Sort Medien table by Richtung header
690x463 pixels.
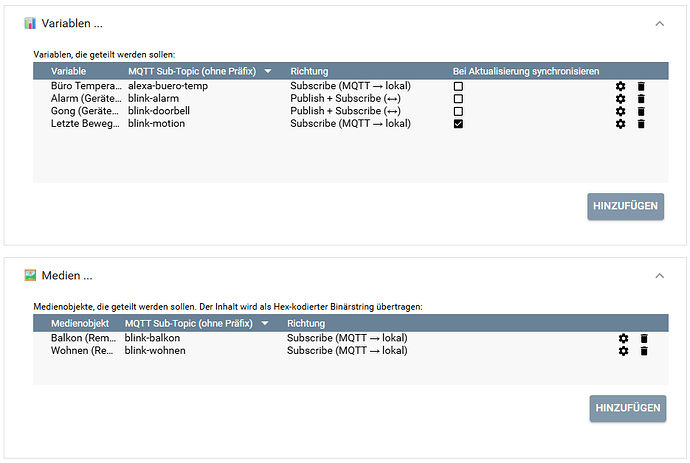click(306, 323)
